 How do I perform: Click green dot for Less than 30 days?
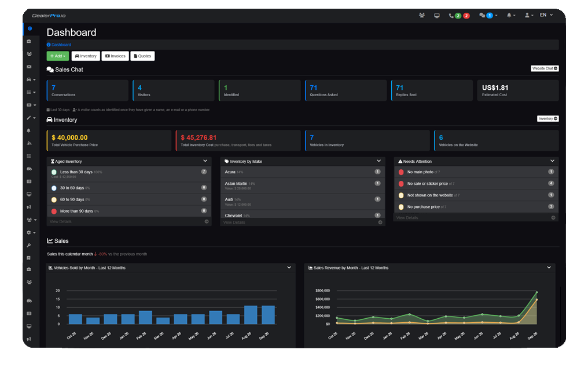[x=54, y=172]
